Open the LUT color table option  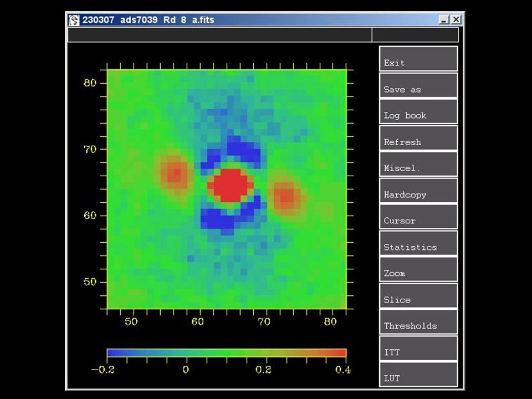point(418,375)
